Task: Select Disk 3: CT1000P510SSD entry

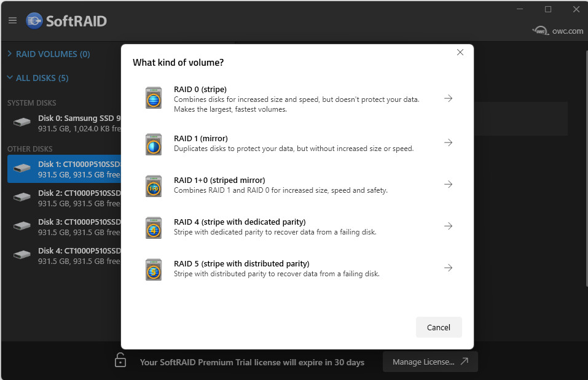Action: (64, 227)
